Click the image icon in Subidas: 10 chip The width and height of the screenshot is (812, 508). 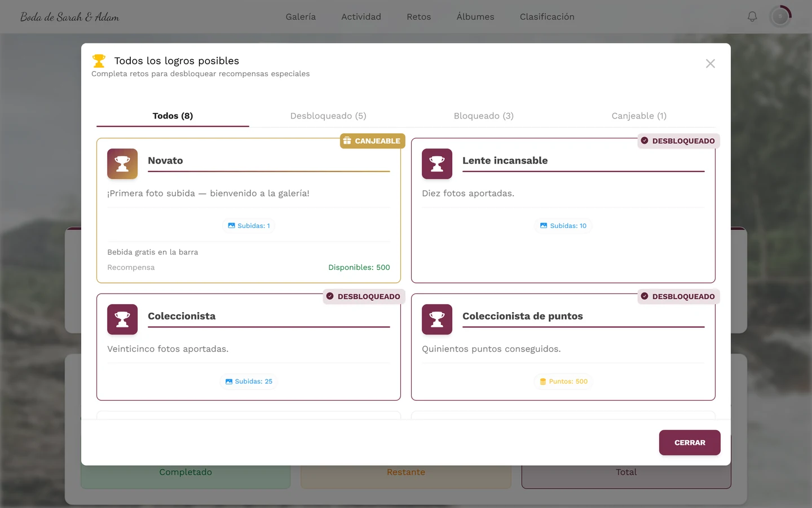coord(544,226)
